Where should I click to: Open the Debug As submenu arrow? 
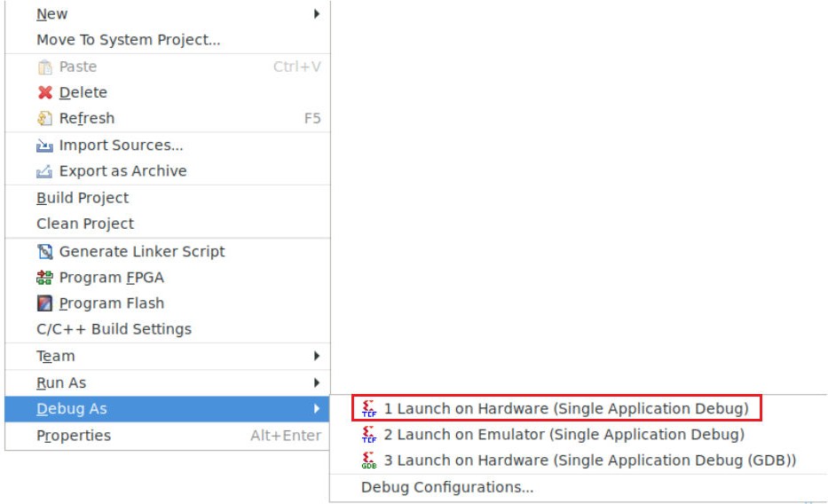(x=317, y=409)
